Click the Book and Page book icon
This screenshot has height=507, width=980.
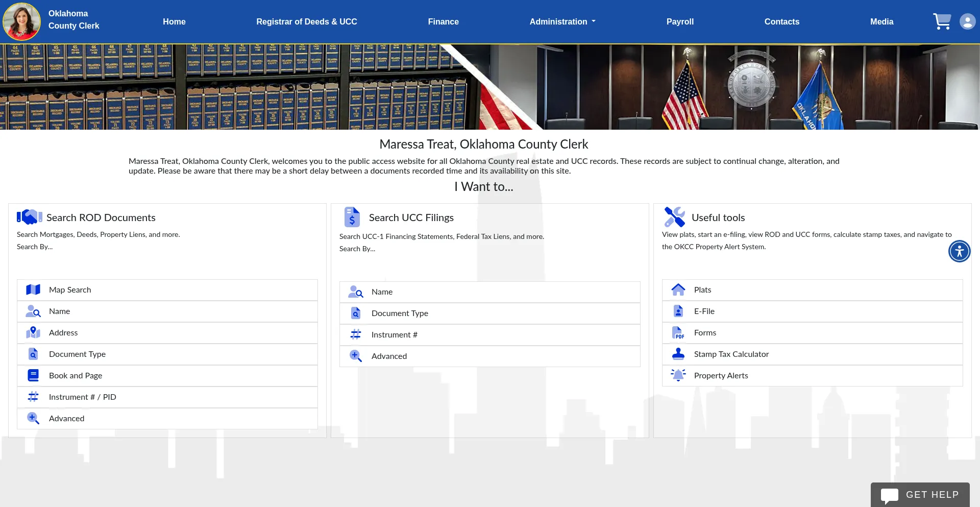[33, 376]
